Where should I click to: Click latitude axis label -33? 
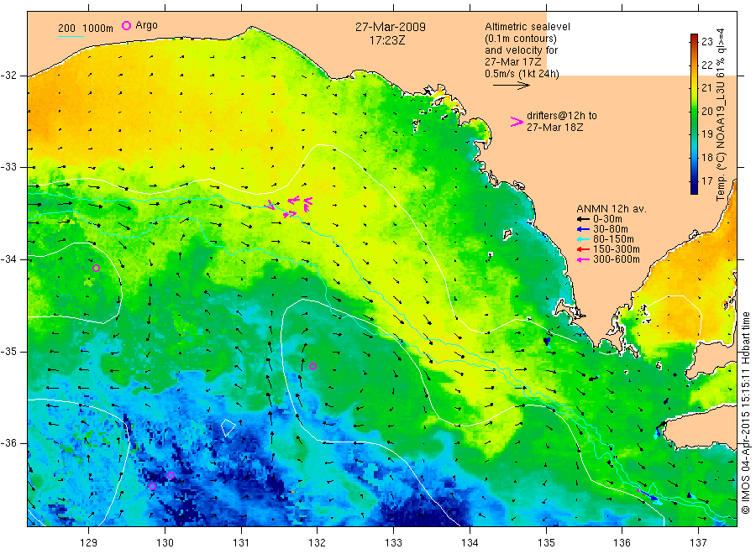click(x=8, y=167)
